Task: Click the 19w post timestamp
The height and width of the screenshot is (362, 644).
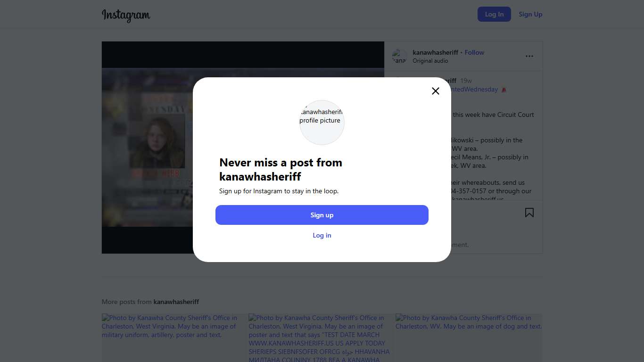Action: (x=466, y=81)
